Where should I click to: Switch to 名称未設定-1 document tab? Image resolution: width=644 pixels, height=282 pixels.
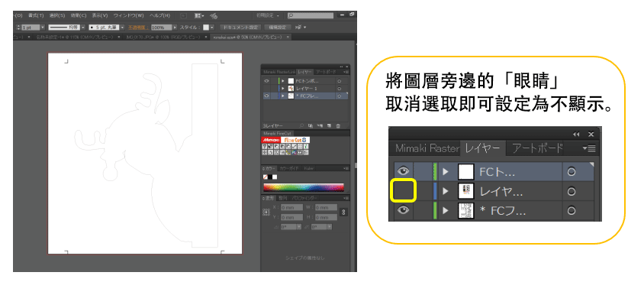[x=74, y=37]
